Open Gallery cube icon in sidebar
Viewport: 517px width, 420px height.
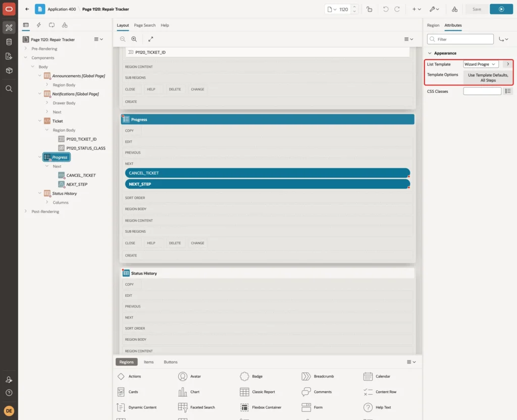[x=9, y=70]
